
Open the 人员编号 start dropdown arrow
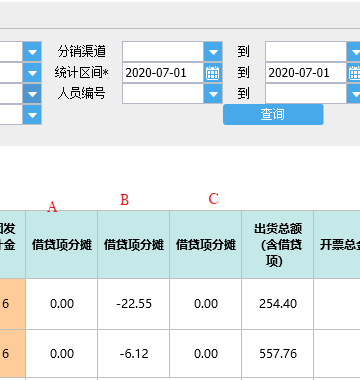[x=213, y=94]
